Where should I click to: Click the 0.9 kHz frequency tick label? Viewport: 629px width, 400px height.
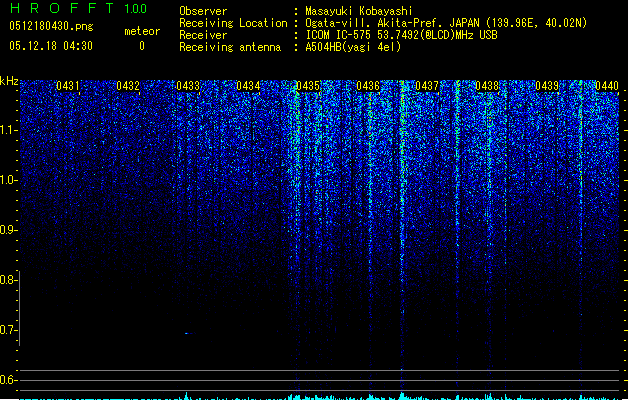pyautogui.click(x=8, y=230)
